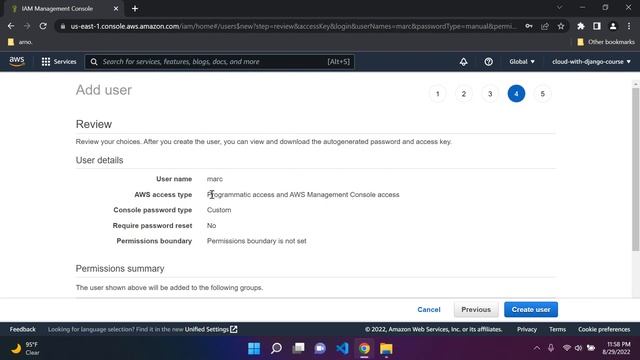The image size is (640, 360).
Task: Open a new browser tab
Action: pyautogui.click(x=135, y=9)
